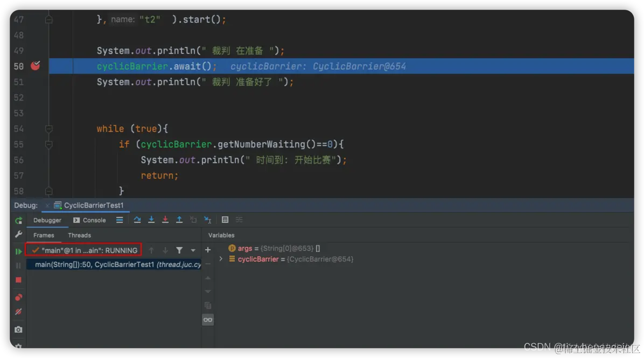Click the duplicate watch copy icon
The height and width of the screenshot is (358, 644).
pyautogui.click(x=208, y=305)
